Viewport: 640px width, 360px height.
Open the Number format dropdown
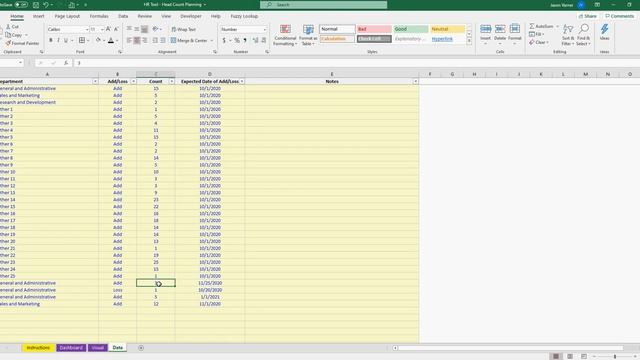[264, 29]
